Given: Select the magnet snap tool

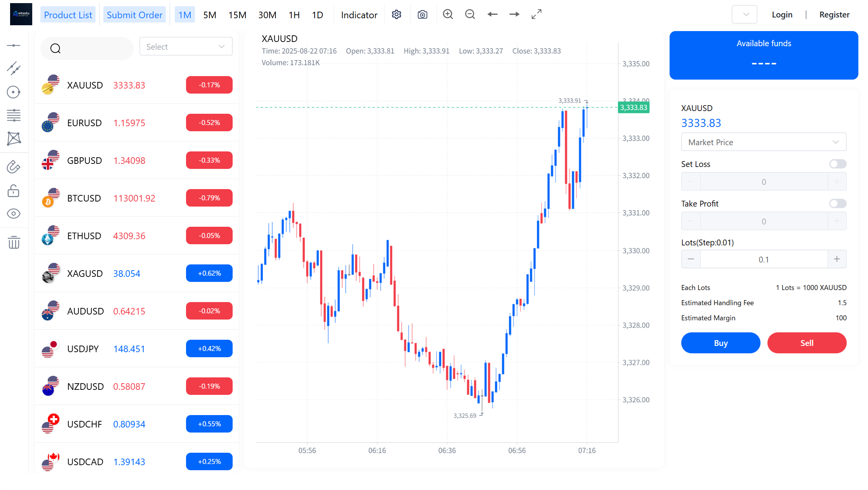Looking at the screenshot, I should coord(14,167).
